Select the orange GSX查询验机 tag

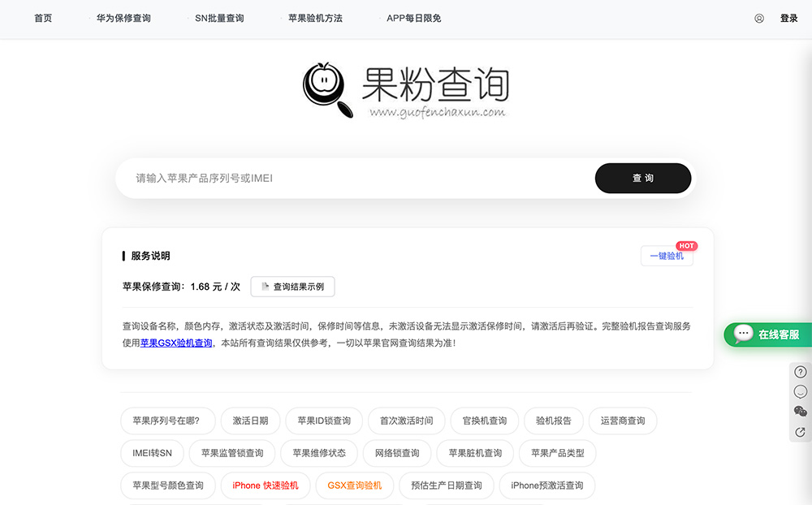click(354, 486)
